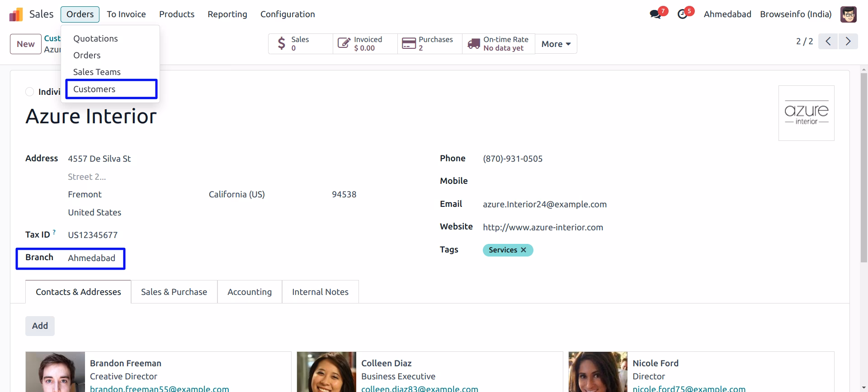Open Nicole Ford's contact photo
Screen dimensions: 868x392
598,372
